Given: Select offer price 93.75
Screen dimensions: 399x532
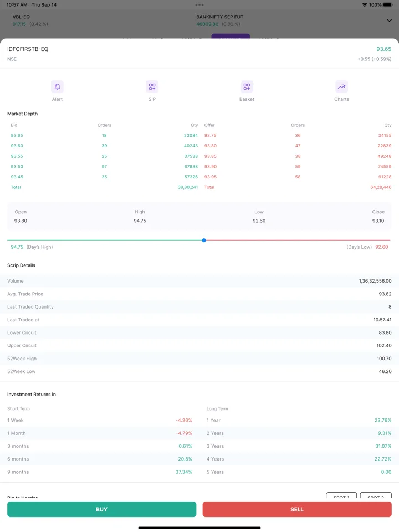Looking at the screenshot, I should (x=211, y=135).
